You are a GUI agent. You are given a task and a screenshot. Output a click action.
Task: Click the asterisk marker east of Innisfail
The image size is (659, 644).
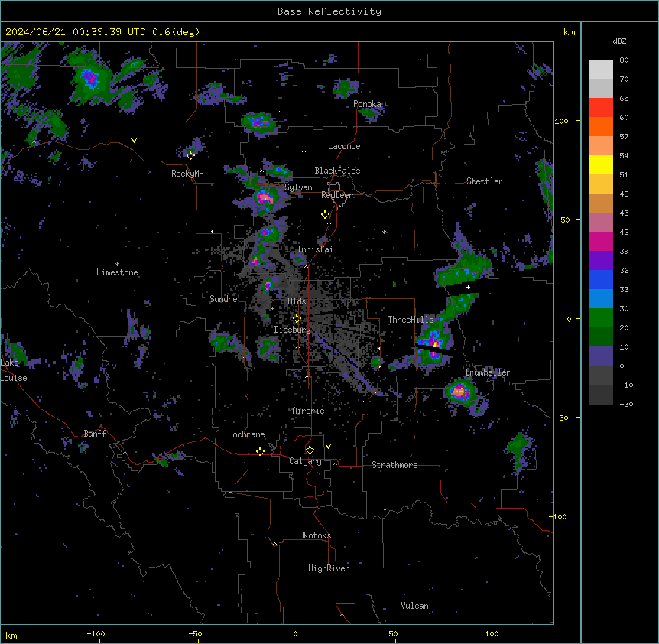coord(385,232)
